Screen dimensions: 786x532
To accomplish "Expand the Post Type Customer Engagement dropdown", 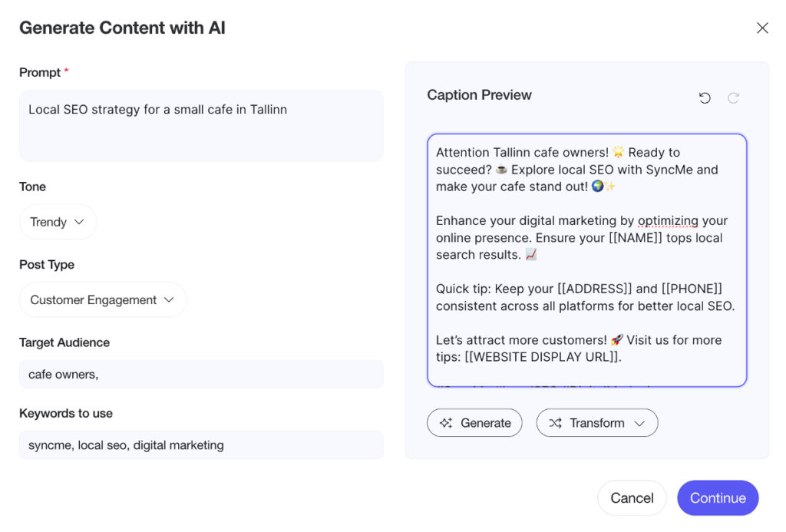I will pos(103,300).
